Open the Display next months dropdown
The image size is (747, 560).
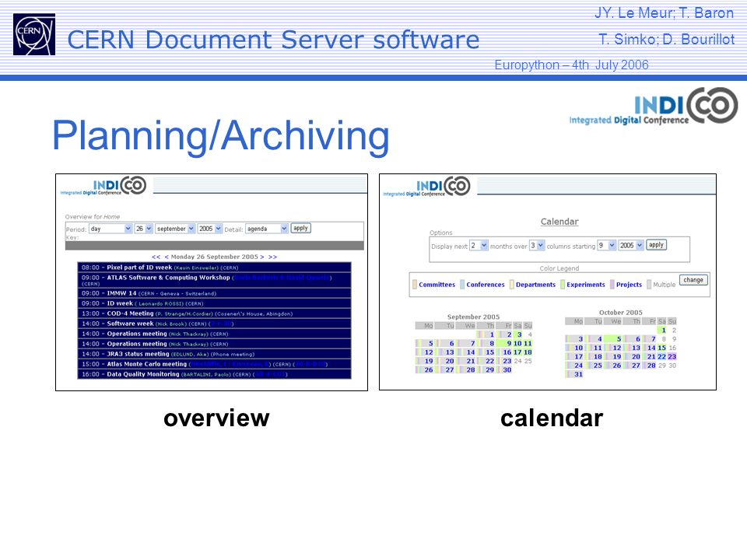(479, 246)
